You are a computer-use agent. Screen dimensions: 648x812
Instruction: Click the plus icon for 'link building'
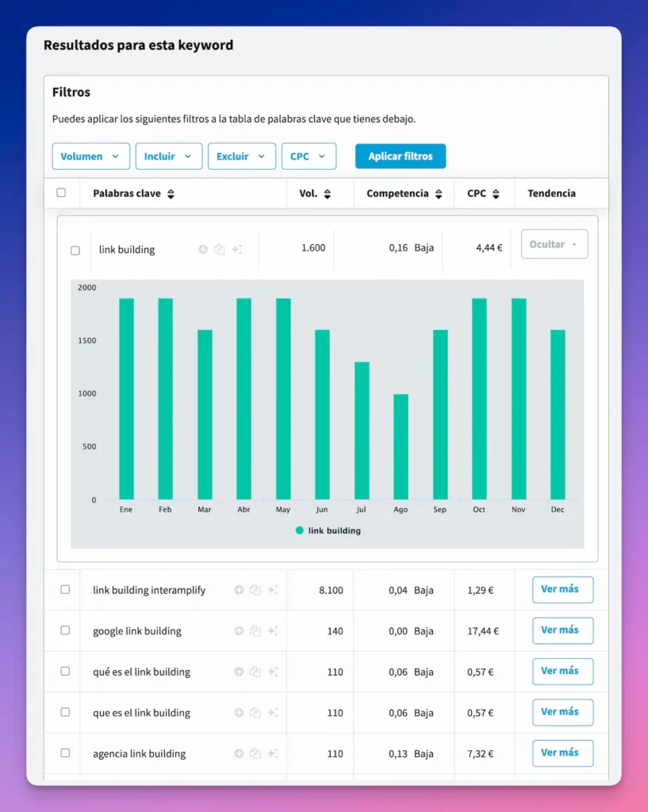(x=203, y=249)
